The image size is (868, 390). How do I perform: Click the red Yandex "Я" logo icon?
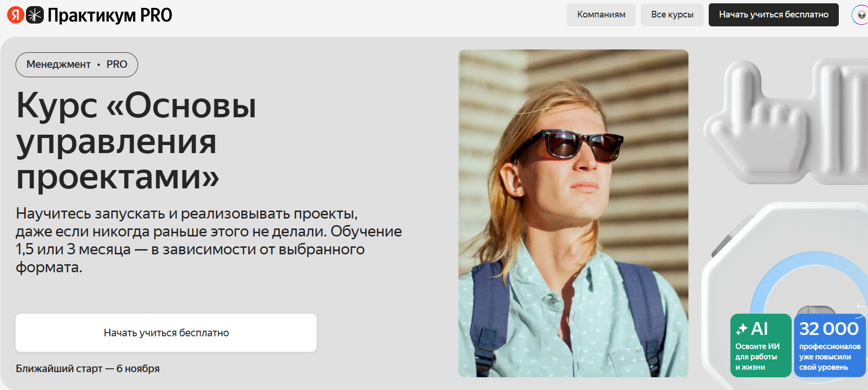point(16,15)
